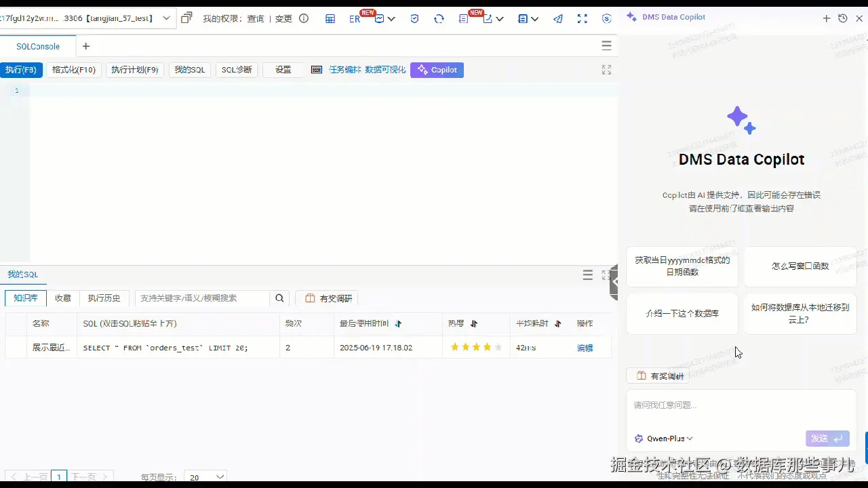Click line 1 of the SQL editor
868x488 pixels.
[x=323, y=90]
